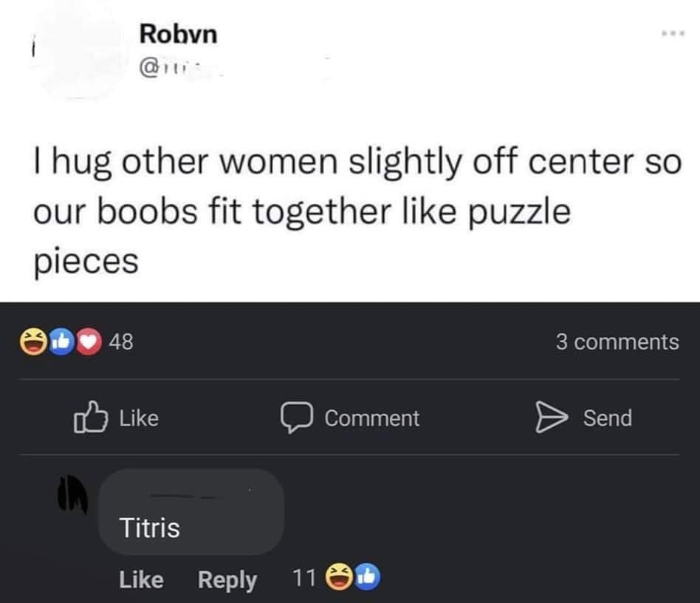This screenshot has width=700, height=603.
Task: Like the Titris comment
Action: point(141,580)
